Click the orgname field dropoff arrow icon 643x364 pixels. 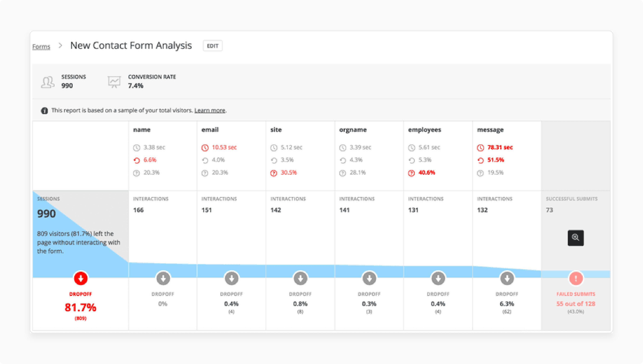tap(369, 278)
